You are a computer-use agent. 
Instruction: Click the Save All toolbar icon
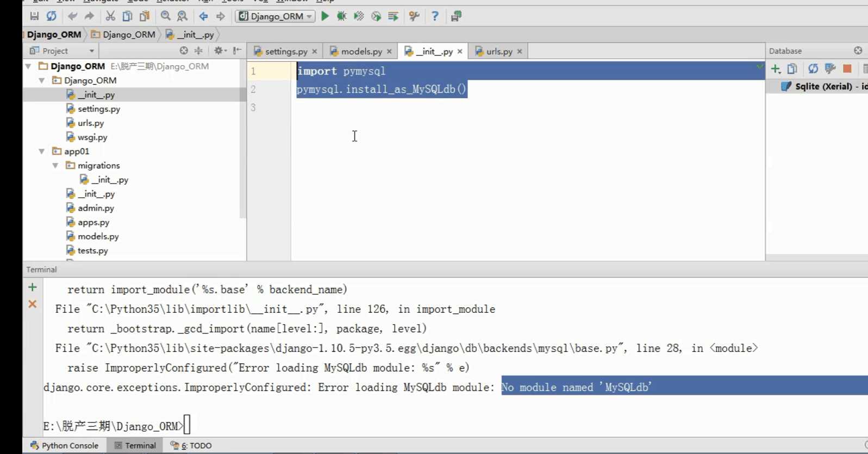pyautogui.click(x=34, y=16)
